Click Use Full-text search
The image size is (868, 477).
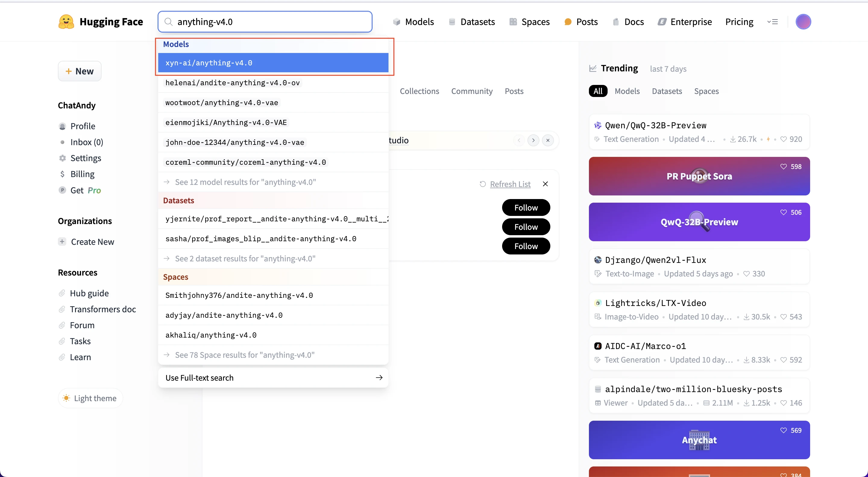click(273, 378)
